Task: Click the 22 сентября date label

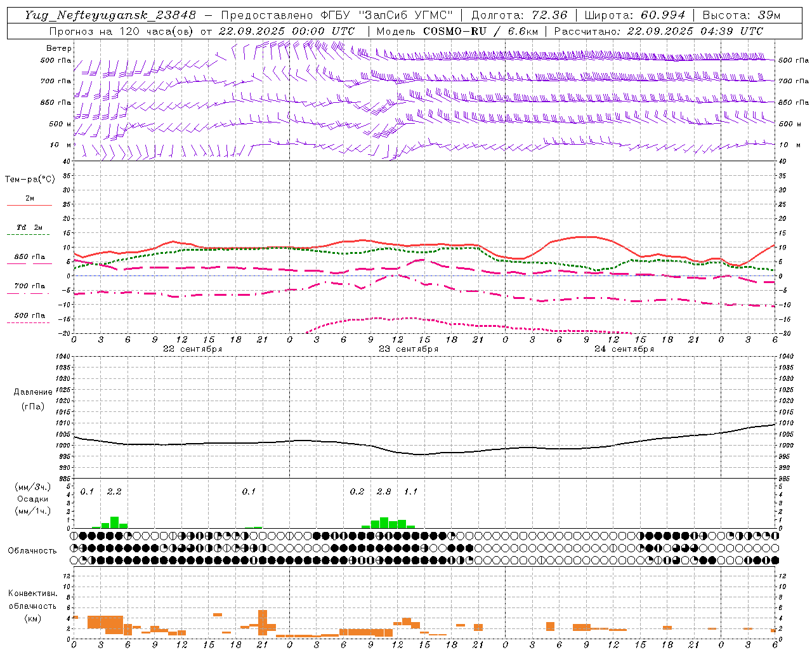Action: (193, 349)
